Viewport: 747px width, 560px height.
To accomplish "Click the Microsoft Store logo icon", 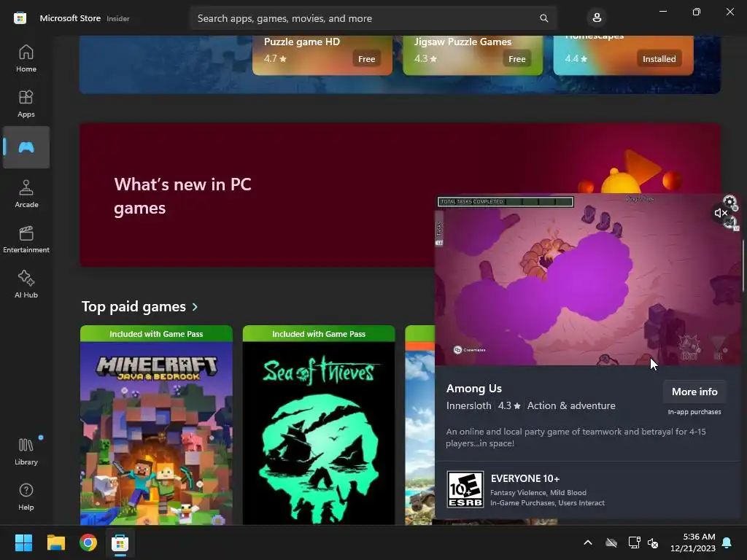I will click(20, 18).
